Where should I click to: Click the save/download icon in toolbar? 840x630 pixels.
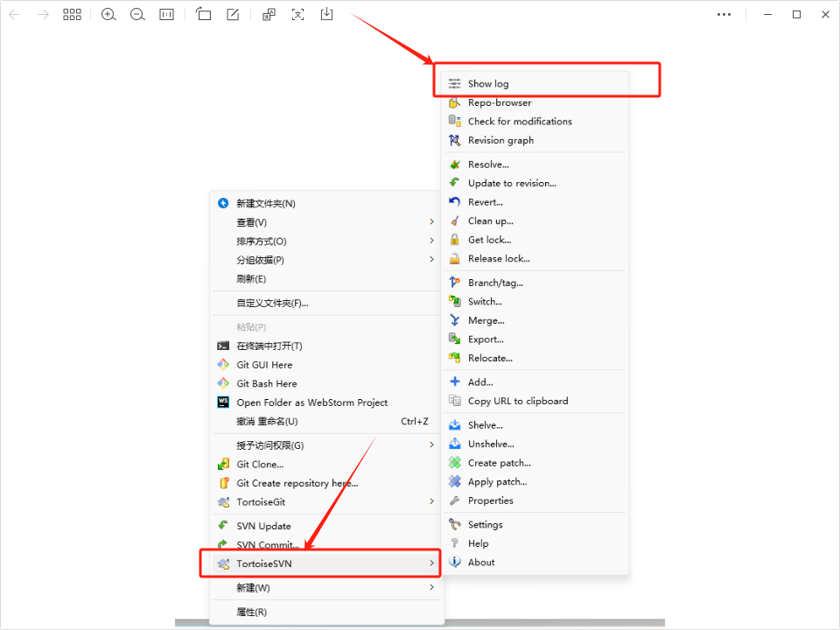pyautogui.click(x=326, y=14)
